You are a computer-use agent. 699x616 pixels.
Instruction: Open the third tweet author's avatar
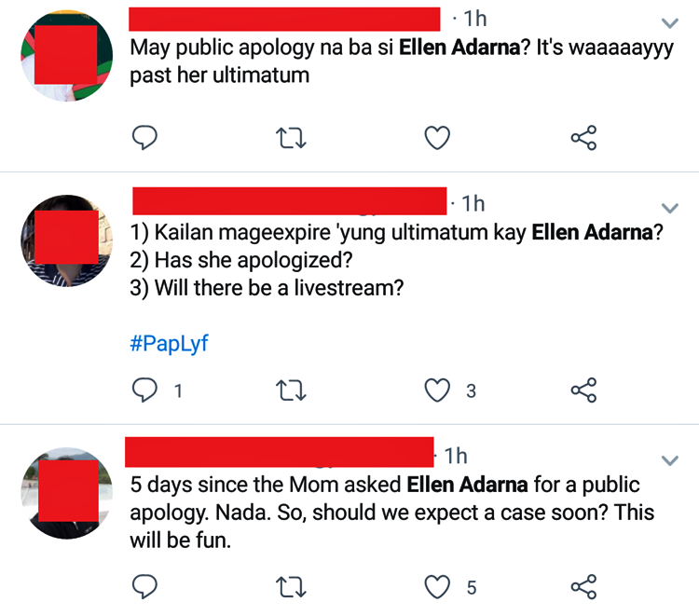point(66,493)
